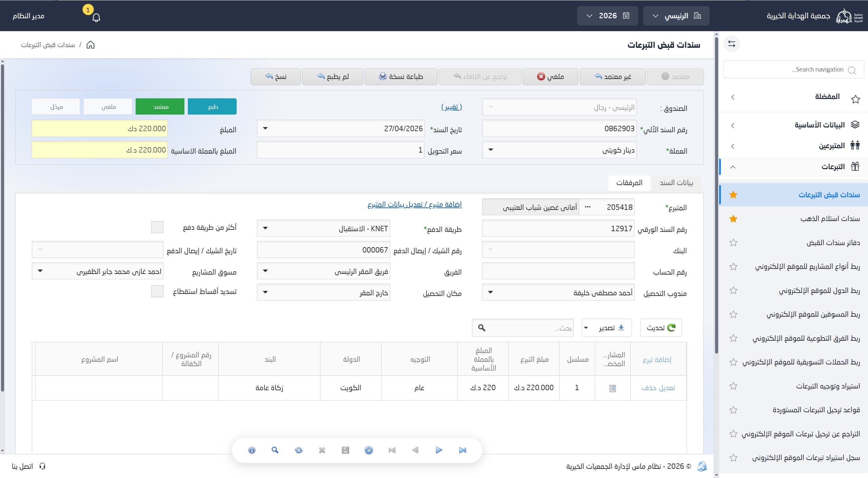Check the أكثر من طريقة دفع checkbox
The width and height of the screenshot is (868, 478).
[157, 227]
